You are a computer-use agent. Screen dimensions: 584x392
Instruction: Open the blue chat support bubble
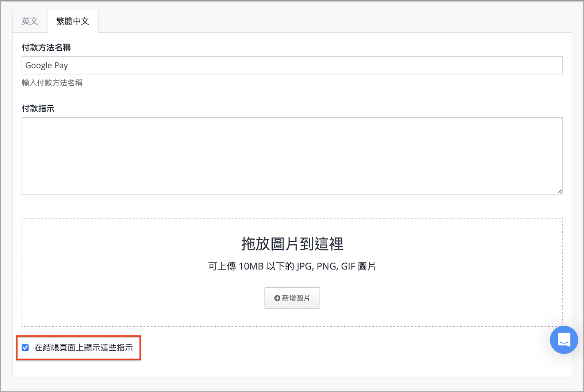564,340
